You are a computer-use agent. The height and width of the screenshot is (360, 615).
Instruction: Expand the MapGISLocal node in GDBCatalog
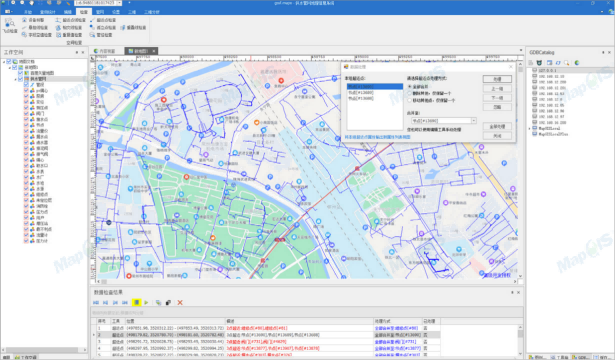point(529,128)
